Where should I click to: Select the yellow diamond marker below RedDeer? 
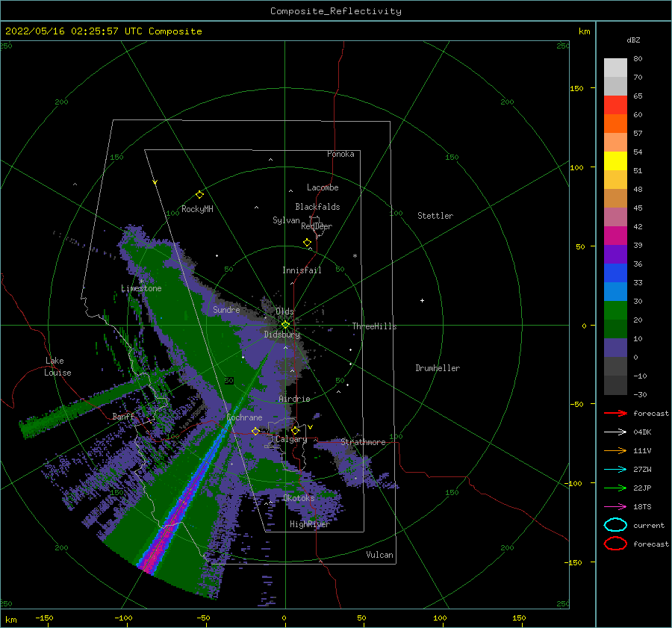(308, 243)
